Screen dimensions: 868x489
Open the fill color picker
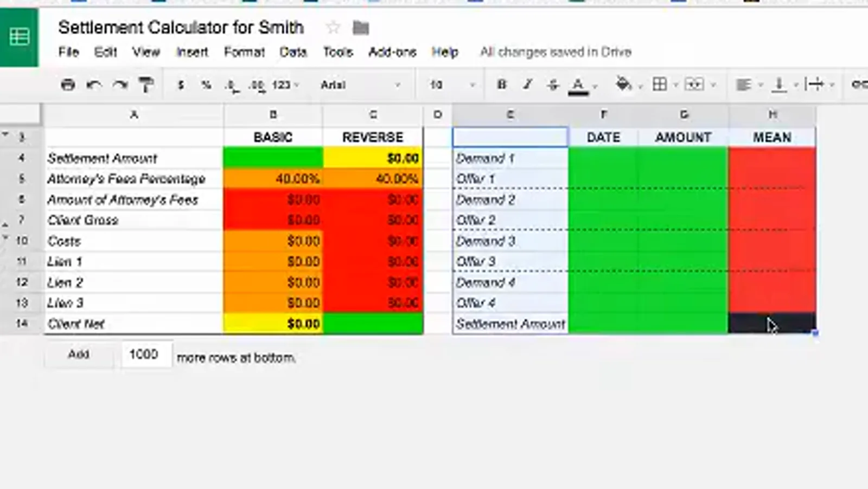623,85
